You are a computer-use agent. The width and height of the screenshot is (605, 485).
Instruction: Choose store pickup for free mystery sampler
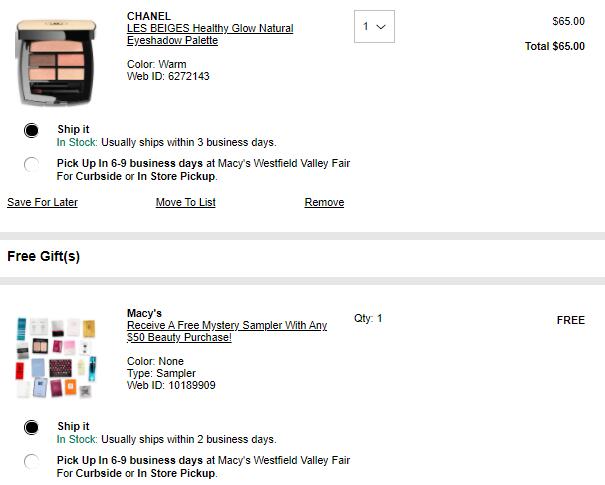(32, 461)
